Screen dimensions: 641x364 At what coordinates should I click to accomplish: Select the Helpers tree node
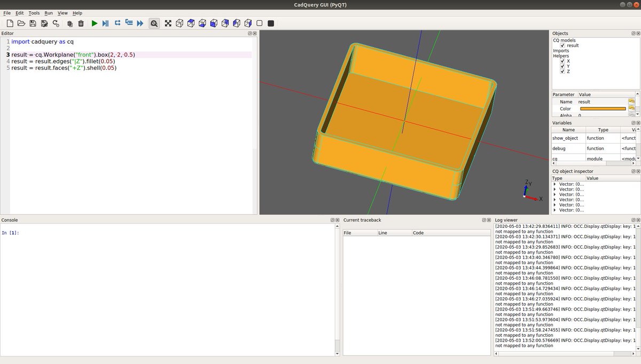point(561,56)
